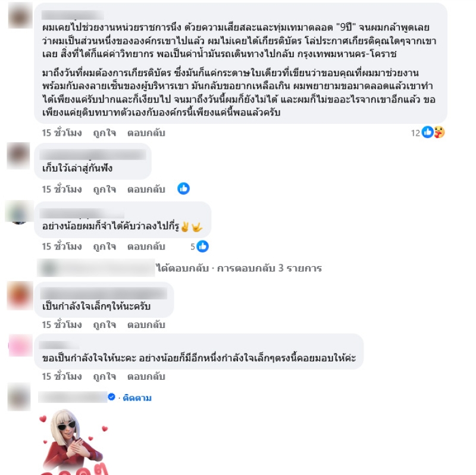Screen dimensions: 476x475
Task: Like the long first comment via ถูกใจ
Action: pyautogui.click(x=105, y=133)
